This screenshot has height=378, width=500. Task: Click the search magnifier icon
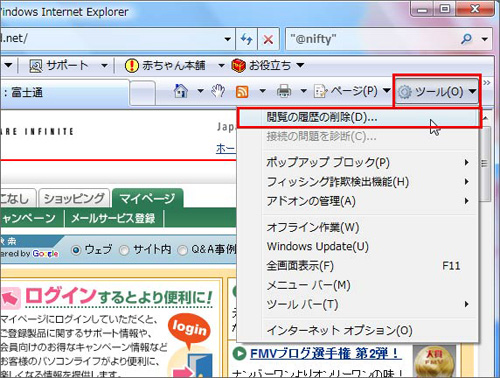467,39
